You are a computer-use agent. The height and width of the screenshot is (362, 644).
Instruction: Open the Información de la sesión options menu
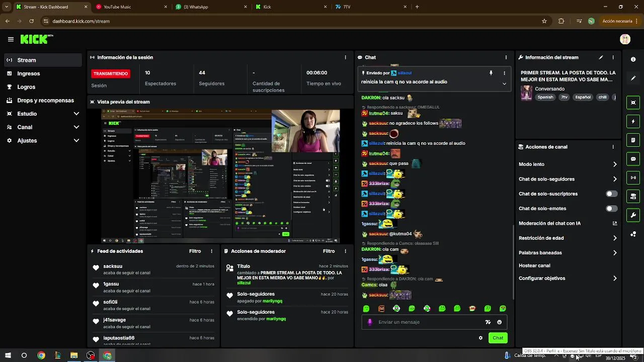345,57
